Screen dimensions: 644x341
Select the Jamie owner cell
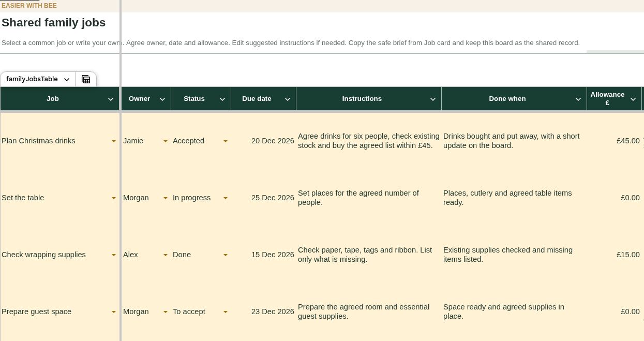146,141
